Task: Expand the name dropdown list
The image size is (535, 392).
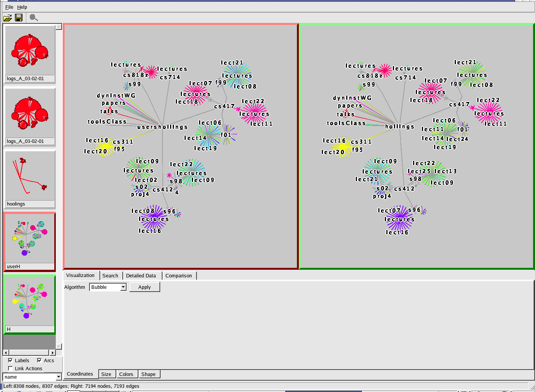Action: (58, 377)
